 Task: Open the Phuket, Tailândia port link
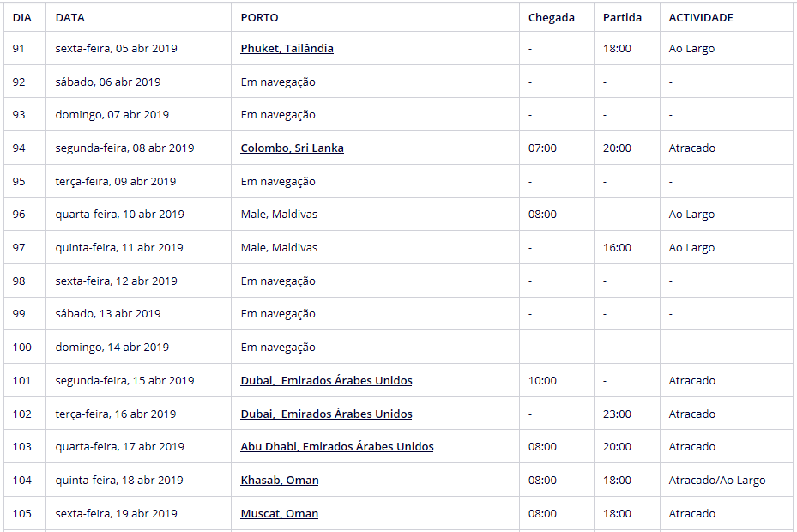click(287, 49)
